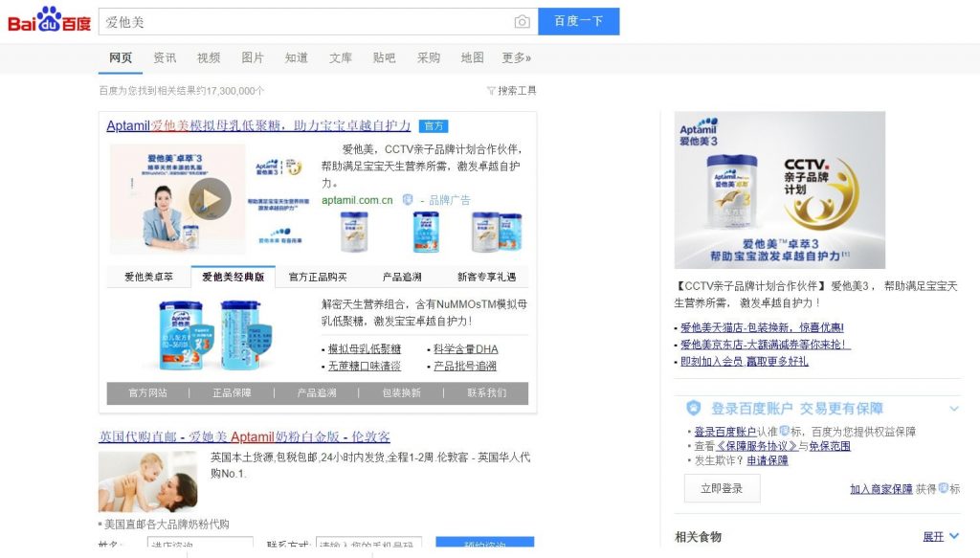Open the 贴吧 tab

[385, 57]
